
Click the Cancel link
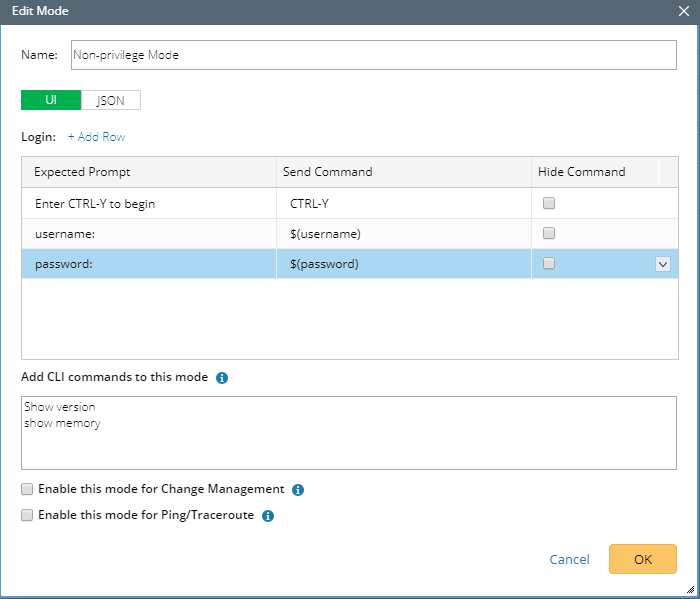[569, 559]
